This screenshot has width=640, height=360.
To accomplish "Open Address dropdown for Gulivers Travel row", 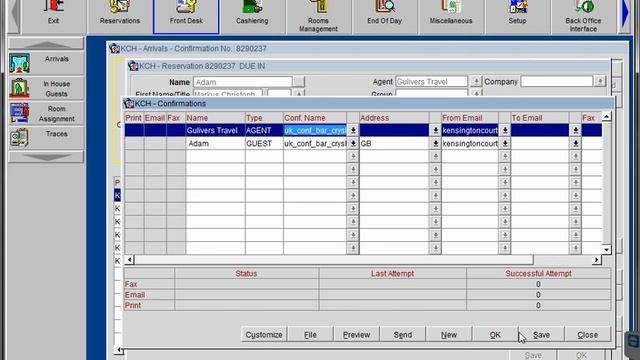I will (x=436, y=131).
